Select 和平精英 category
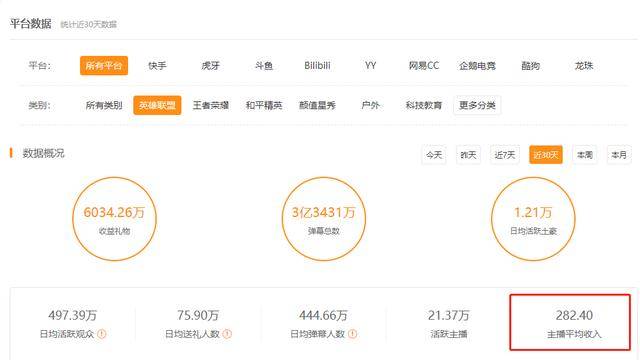This screenshot has width=640, height=360. click(x=264, y=105)
